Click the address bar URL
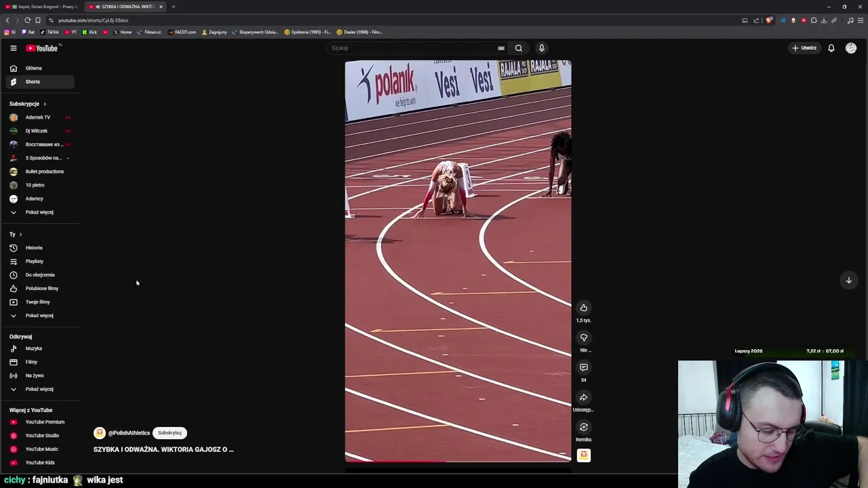Viewport: 868px width, 488px height. [x=93, y=20]
